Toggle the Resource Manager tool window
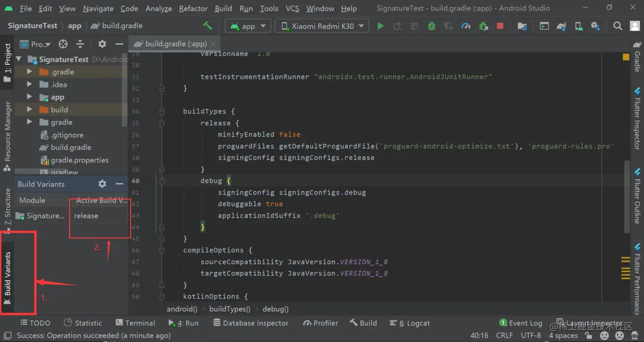Screen dimensions: 644x342 tap(7, 136)
